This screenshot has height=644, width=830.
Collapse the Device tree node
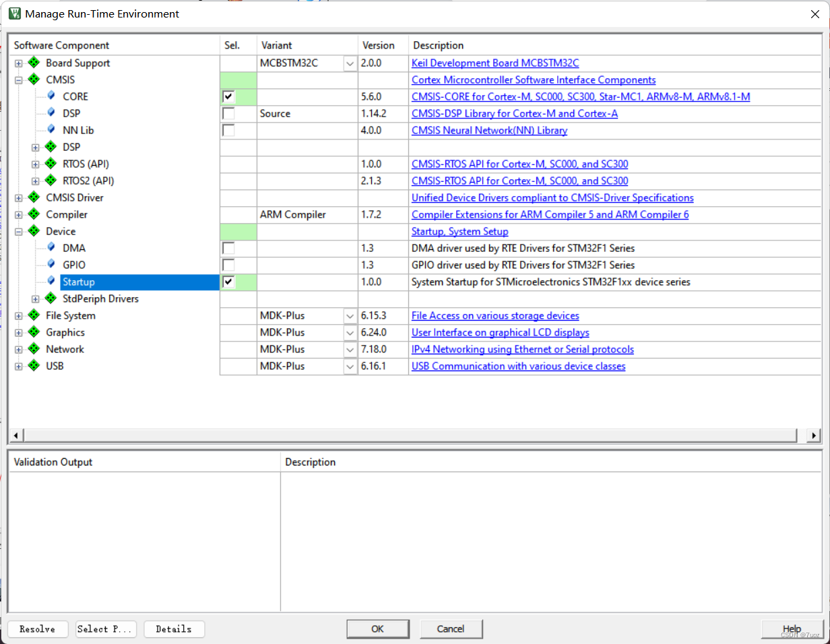click(x=19, y=232)
